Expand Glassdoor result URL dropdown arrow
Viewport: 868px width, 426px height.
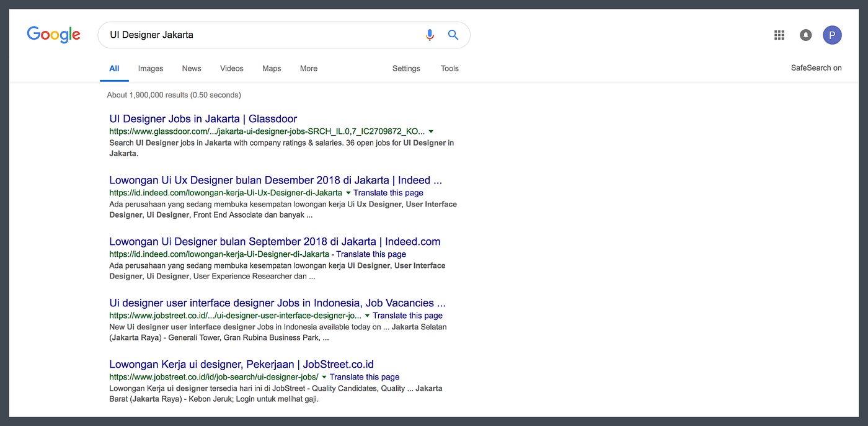[x=431, y=131]
